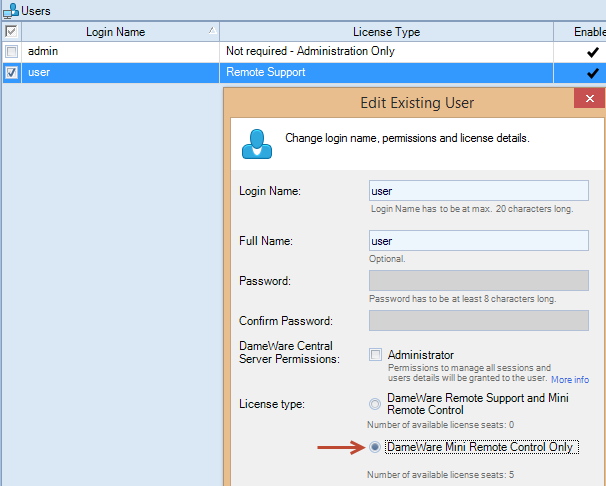Click the Enabled checkmark for user row
The image size is (606, 486).
[x=592, y=73]
